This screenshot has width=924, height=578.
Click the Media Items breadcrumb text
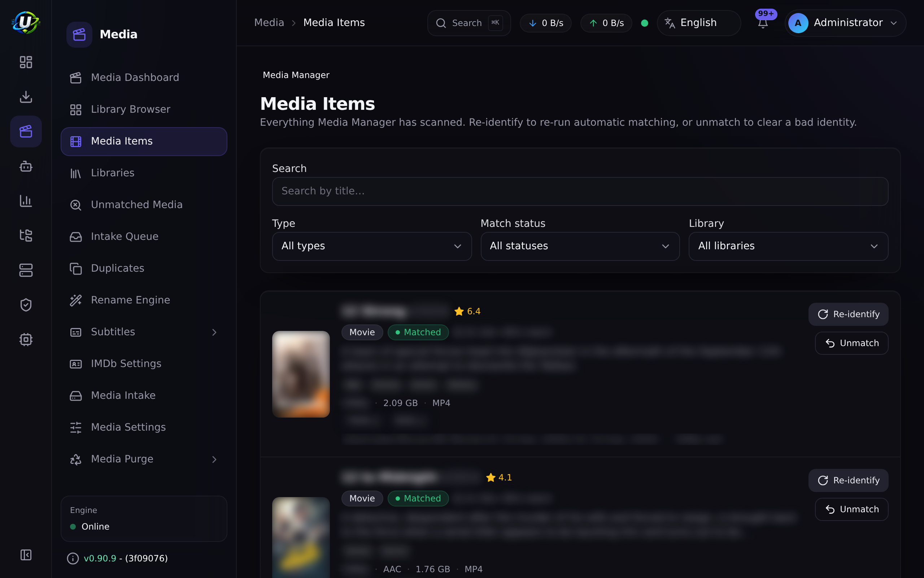334,22
